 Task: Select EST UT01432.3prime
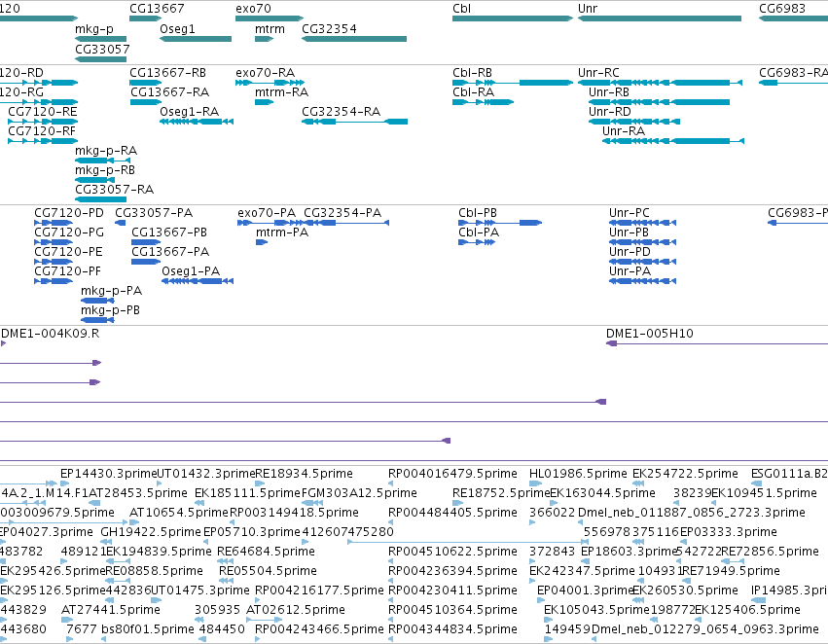coord(206,474)
